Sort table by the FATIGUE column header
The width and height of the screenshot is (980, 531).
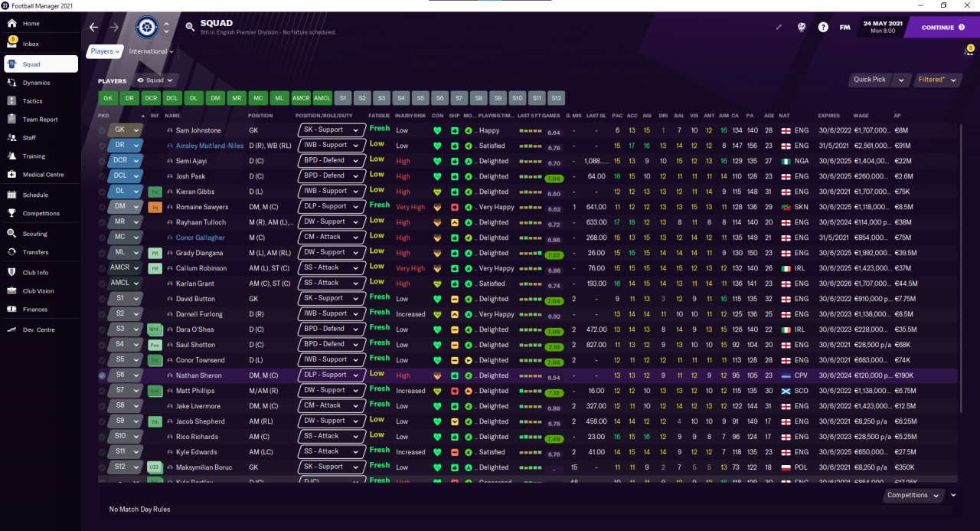379,116
